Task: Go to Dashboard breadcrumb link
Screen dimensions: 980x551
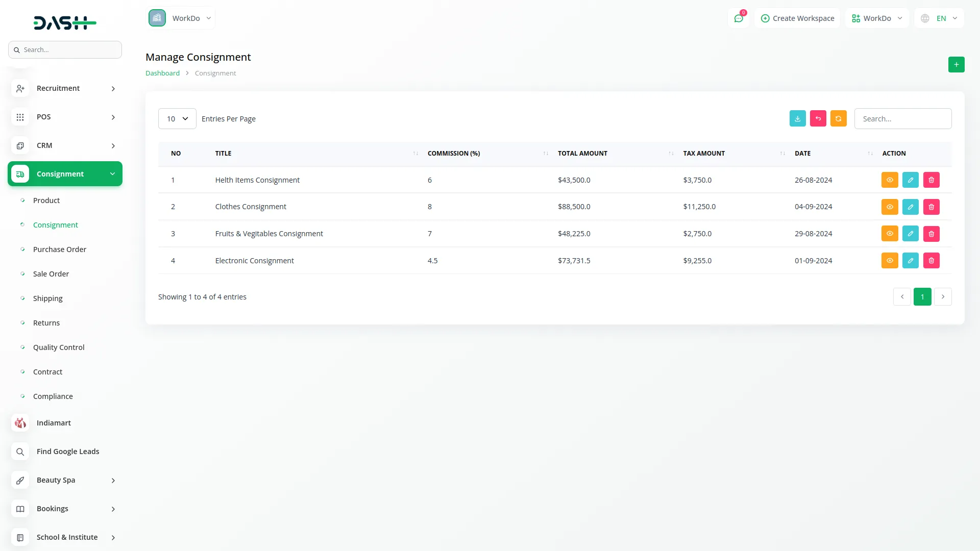Action: click(x=162, y=73)
